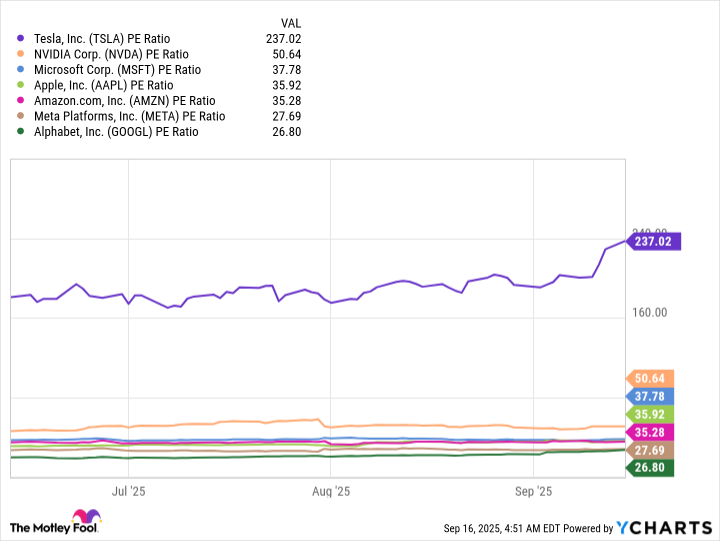The height and width of the screenshot is (541, 720).
Task: Click the 'Sep 16, 2025, 4:51 AM EDT' timestamp
Action: click(x=502, y=528)
